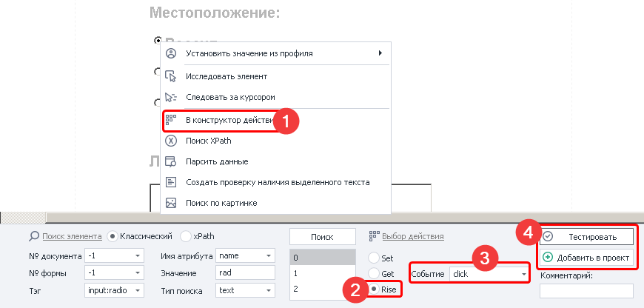Click the Парсить данные icon
The image size is (644, 308).
pyautogui.click(x=171, y=161)
